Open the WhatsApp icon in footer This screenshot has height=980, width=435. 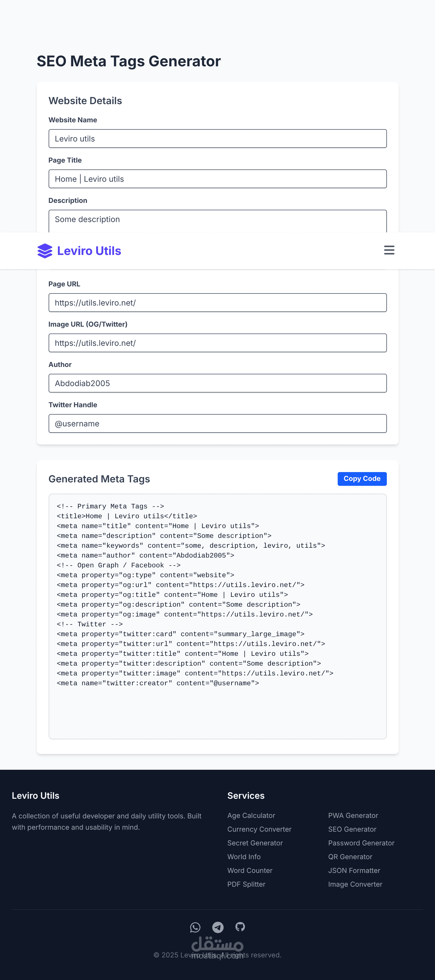click(x=195, y=927)
